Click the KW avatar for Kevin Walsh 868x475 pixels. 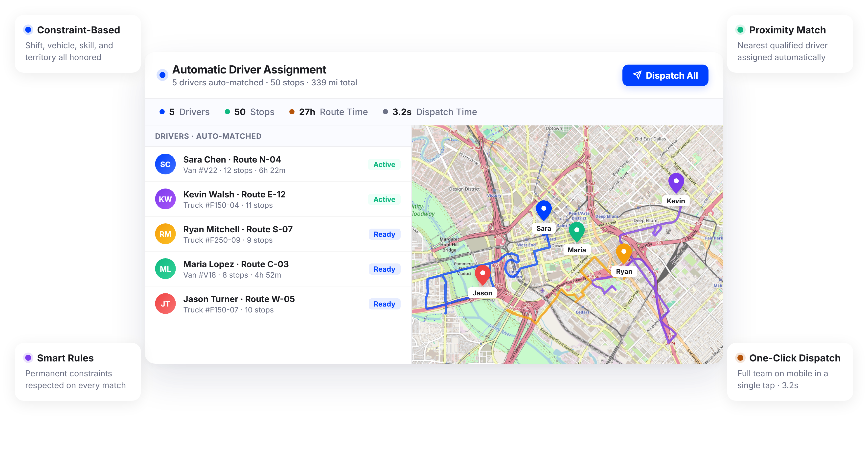[165, 199]
